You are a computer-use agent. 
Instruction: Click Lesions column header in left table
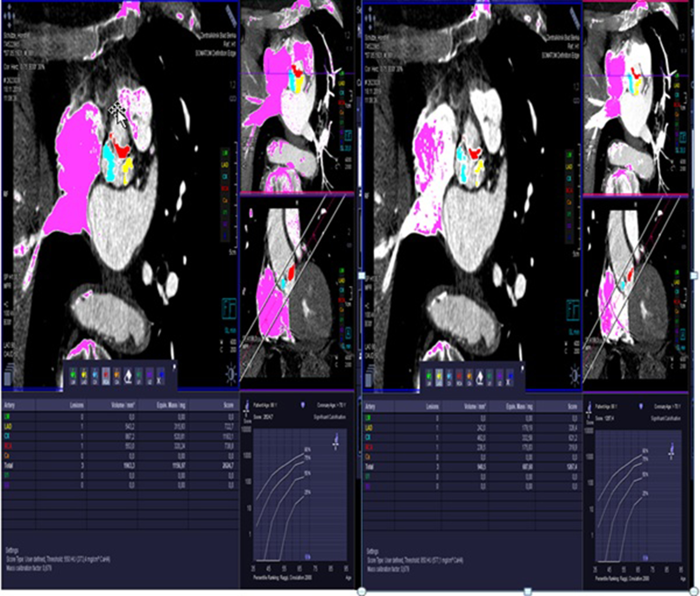pyautogui.click(x=61, y=405)
